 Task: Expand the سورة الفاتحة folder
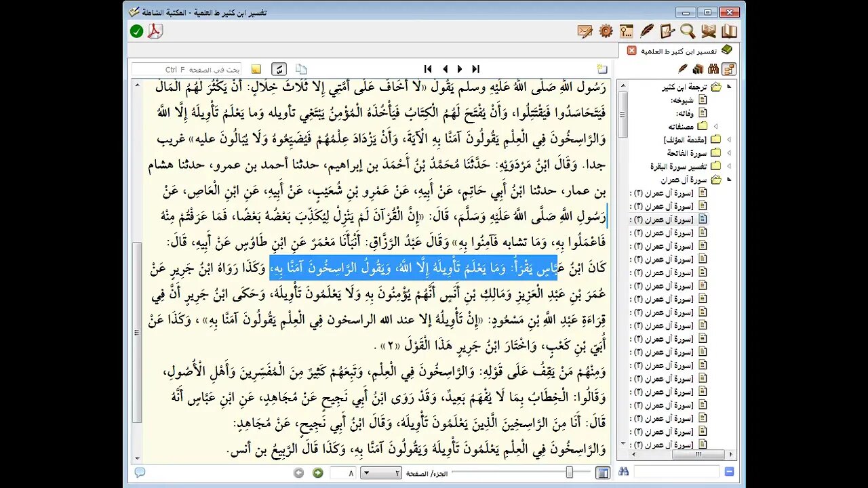(729, 153)
